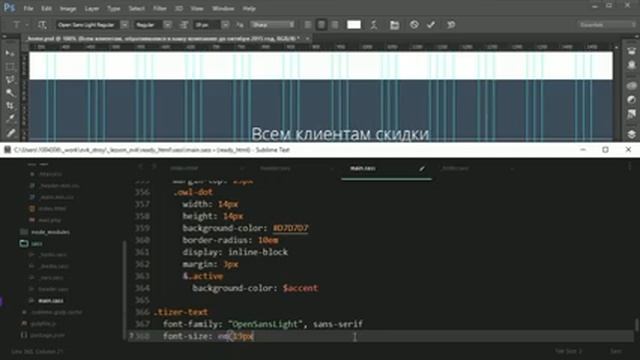Open the Filter menu in Photoshop
This screenshot has height=360, width=640.
click(160, 9)
